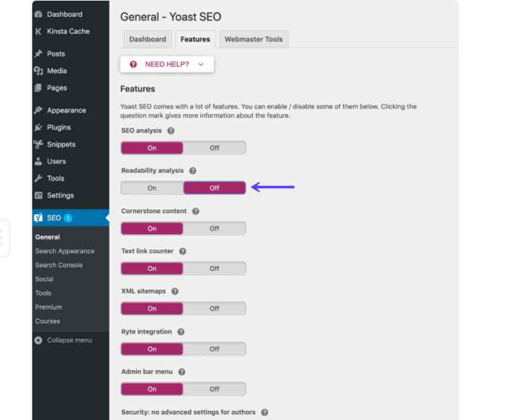505x420 pixels.
Task: Select General under SEO submenu
Action: [47, 237]
